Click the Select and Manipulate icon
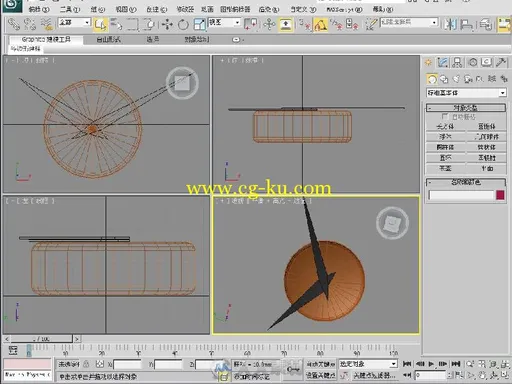The width and height of the screenshot is (512, 384). coord(269,24)
